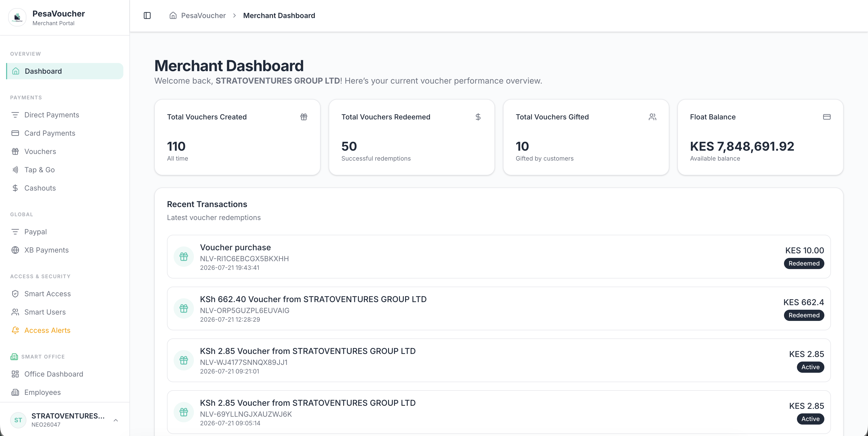The width and height of the screenshot is (868, 436).
Task: Click the Paypal filter icon
Action: point(15,232)
